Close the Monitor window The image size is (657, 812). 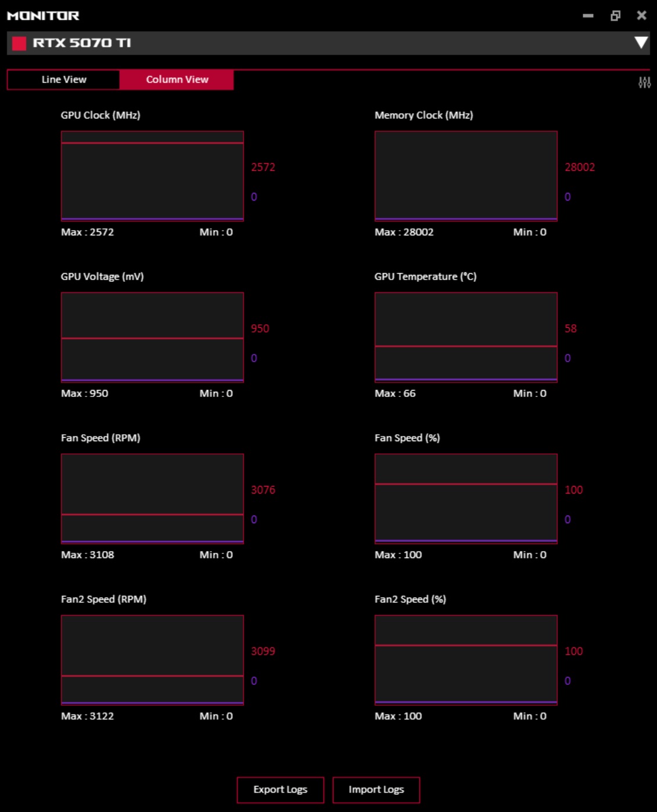tap(641, 16)
